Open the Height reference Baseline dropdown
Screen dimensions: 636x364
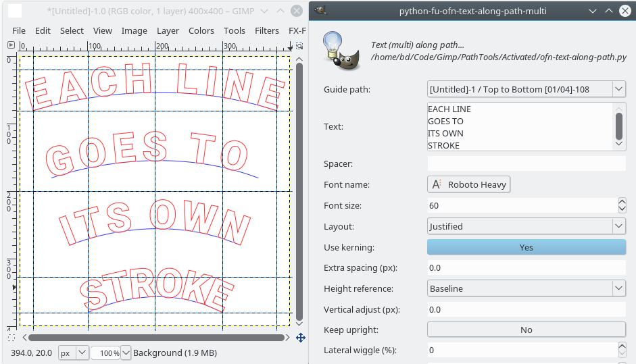coord(526,288)
